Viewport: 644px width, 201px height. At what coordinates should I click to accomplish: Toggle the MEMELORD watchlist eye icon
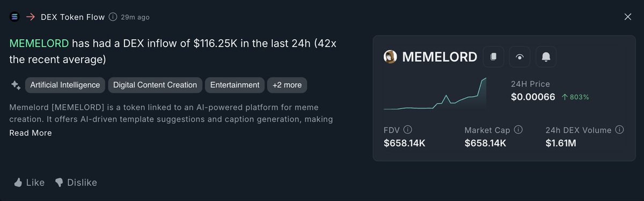[519, 56]
